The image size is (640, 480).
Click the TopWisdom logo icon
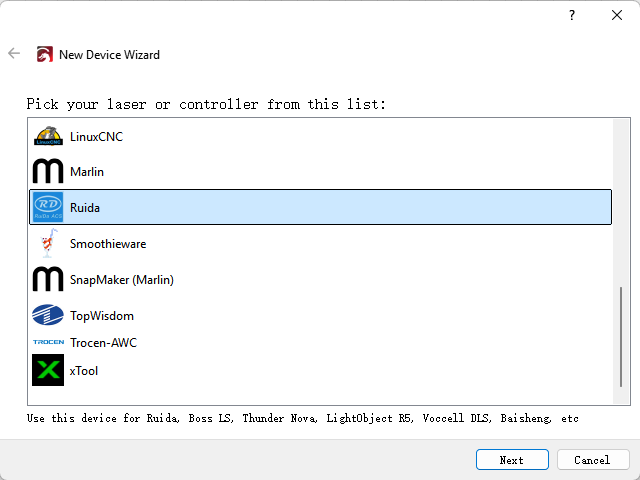click(48, 316)
